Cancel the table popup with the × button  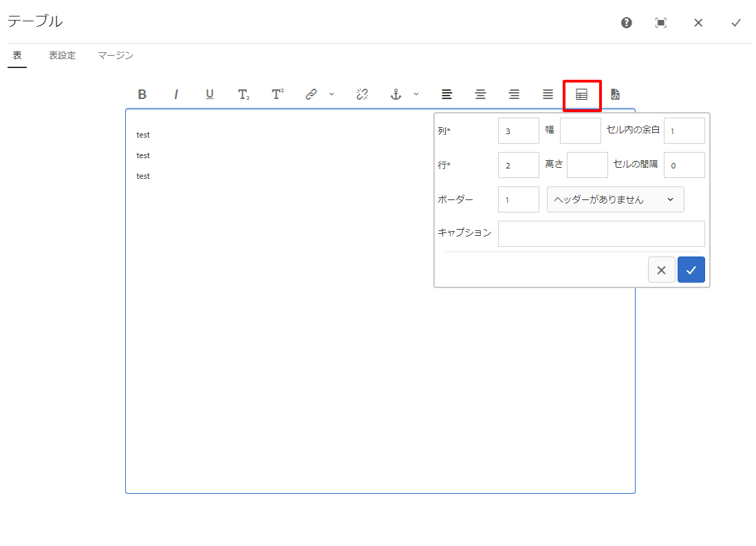661,270
